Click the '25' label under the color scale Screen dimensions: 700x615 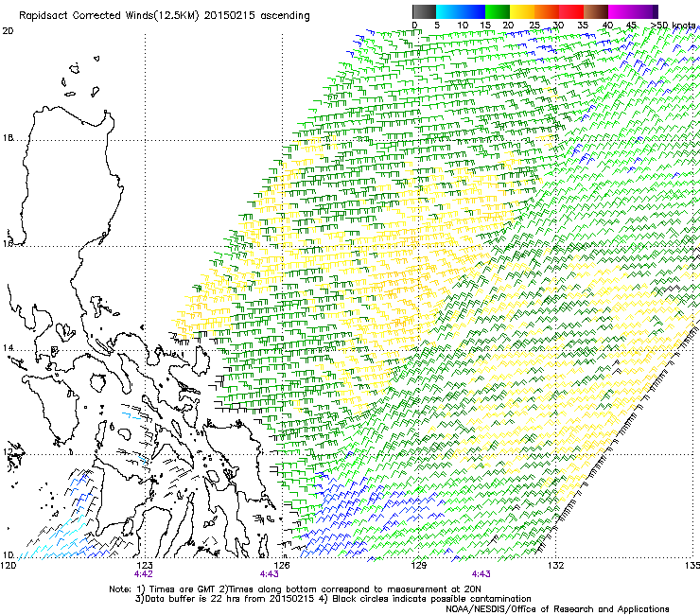click(534, 25)
